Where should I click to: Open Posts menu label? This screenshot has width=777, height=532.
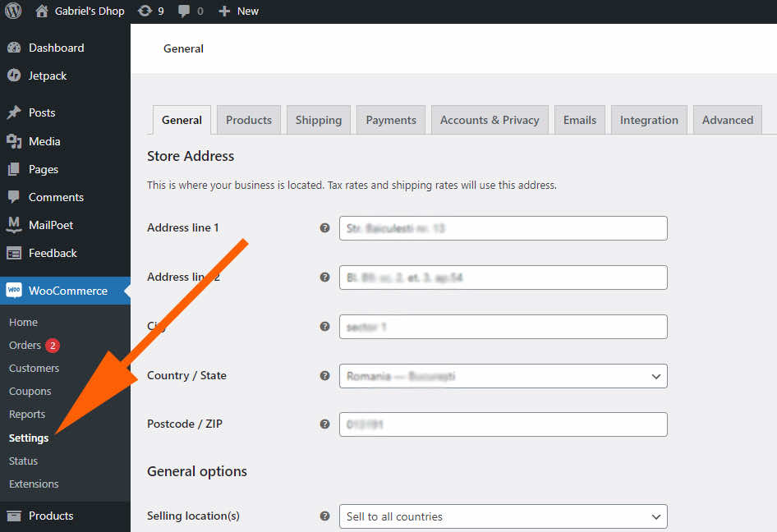click(42, 112)
